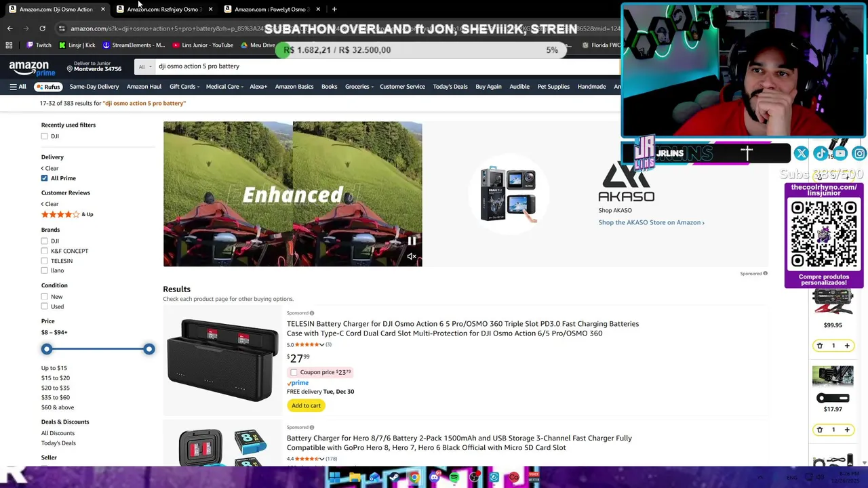Image resolution: width=868 pixels, height=488 pixels.
Task: Open Windows Start button in taskbar
Action: click(x=334, y=478)
